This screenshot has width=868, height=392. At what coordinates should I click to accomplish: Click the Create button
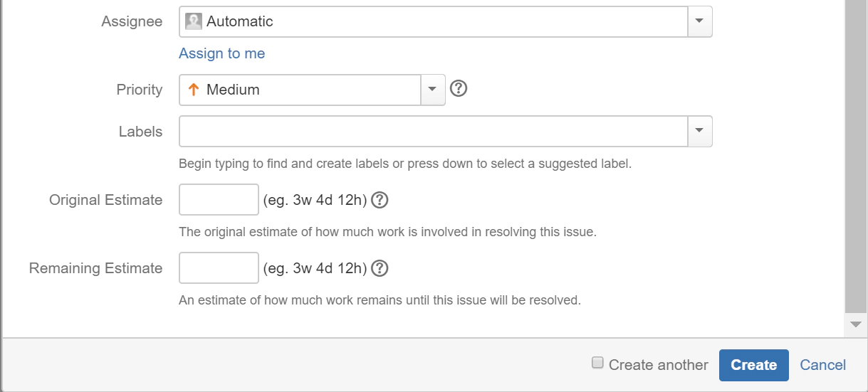(x=753, y=365)
